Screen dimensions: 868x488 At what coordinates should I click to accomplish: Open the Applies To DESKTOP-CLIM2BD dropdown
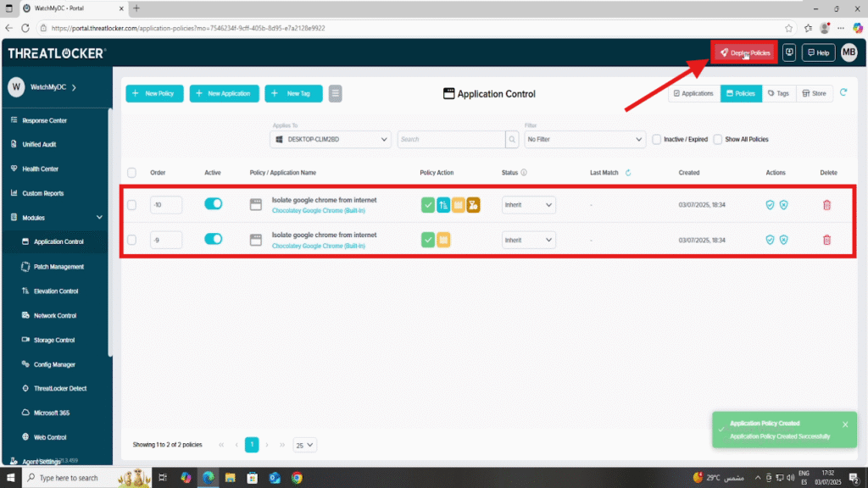(x=331, y=140)
